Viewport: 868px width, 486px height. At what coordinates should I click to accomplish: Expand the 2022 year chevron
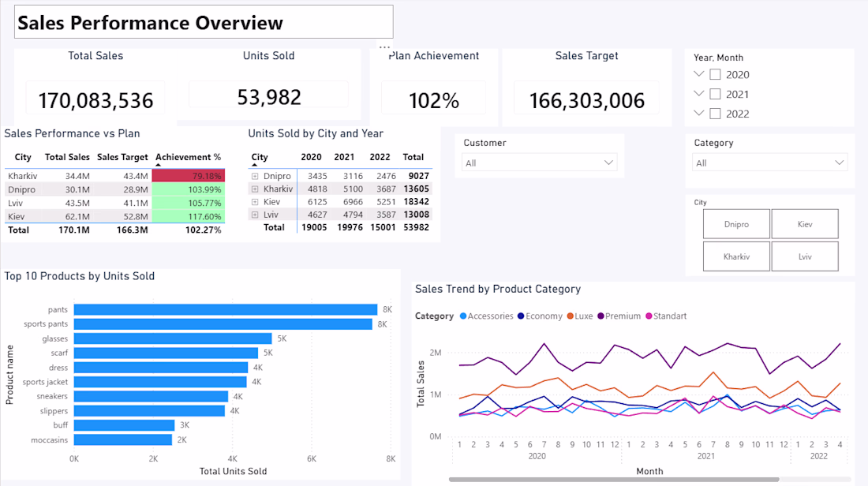pyautogui.click(x=698, y=113)
